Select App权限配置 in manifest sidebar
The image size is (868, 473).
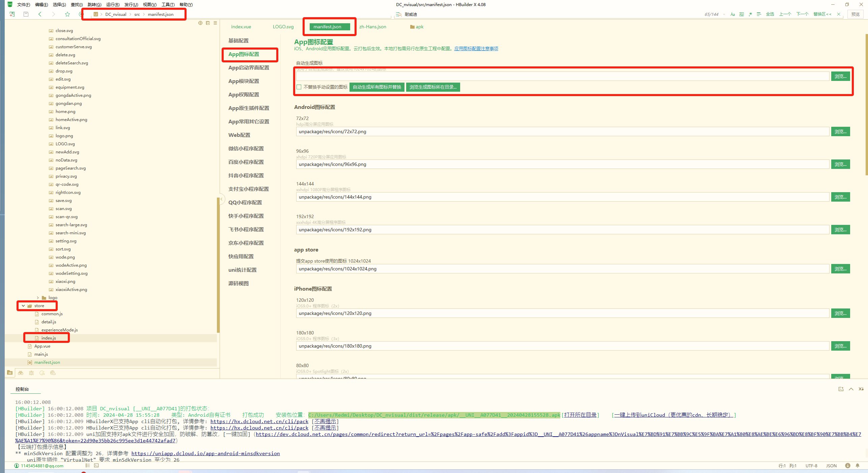coord(244,95)
